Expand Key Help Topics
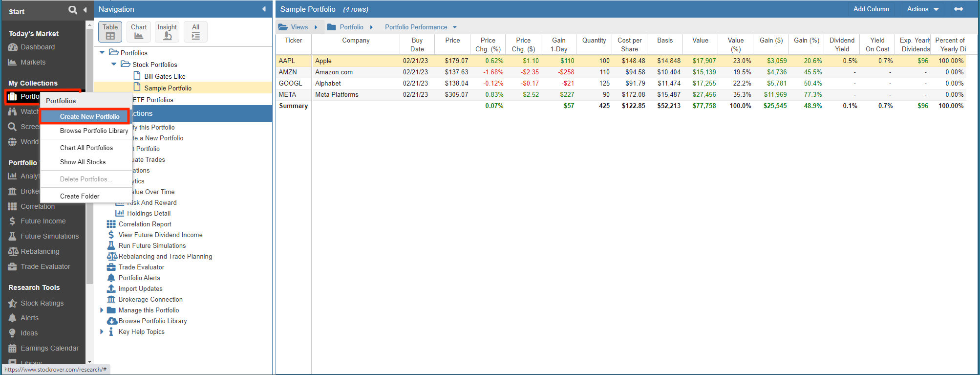Screen dimensions: 980x375 102,331
